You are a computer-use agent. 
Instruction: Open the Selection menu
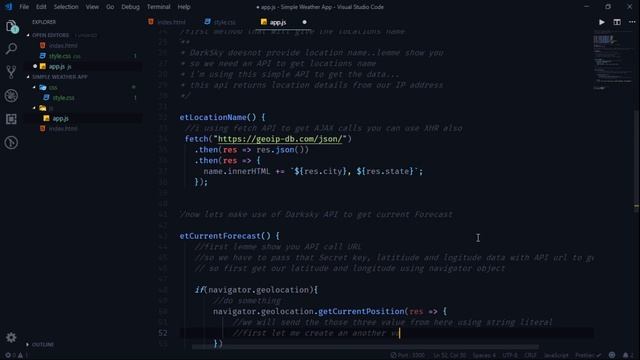66,7
